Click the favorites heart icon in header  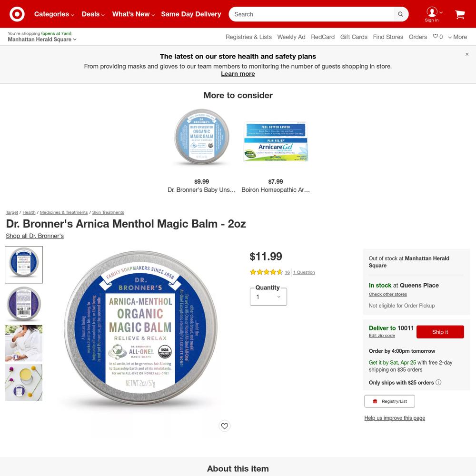(435, 36)
